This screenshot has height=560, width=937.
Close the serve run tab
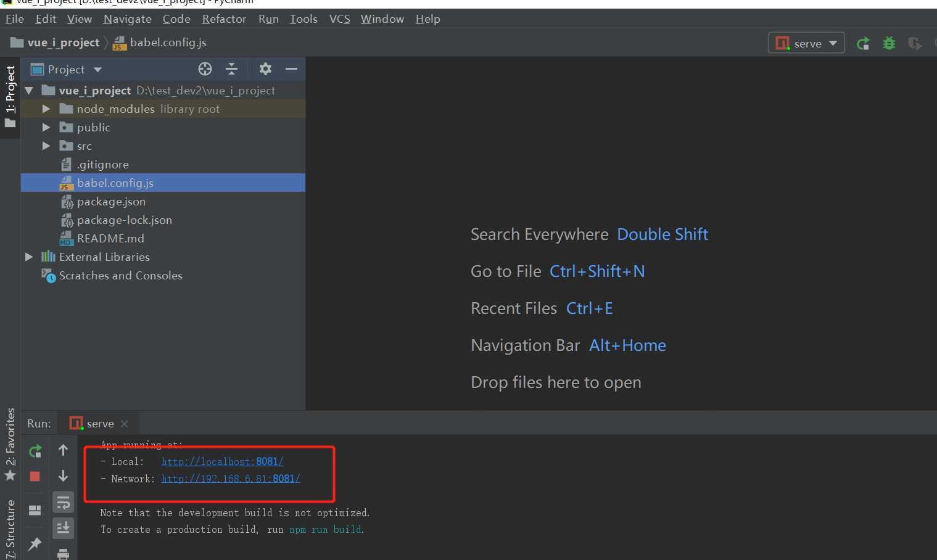[x=125, y=424]
